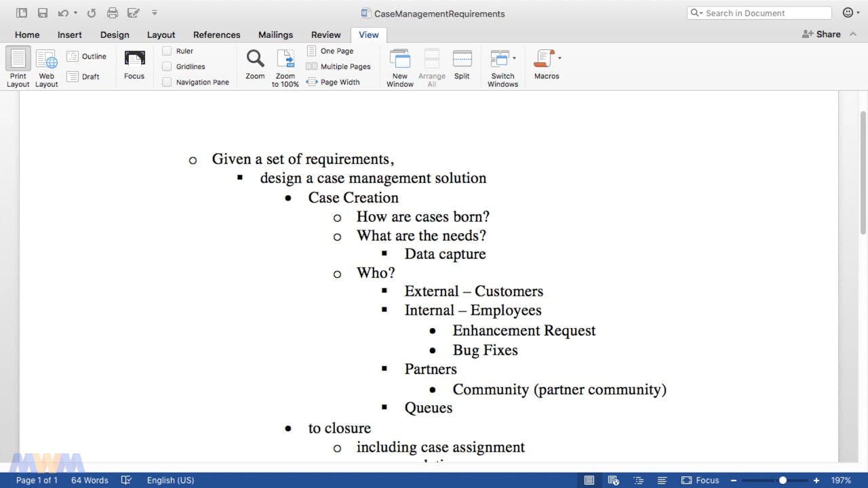868x488 pixels.
Task: Open the search options magnifier dropdown
Action: [x=696, y=13]
